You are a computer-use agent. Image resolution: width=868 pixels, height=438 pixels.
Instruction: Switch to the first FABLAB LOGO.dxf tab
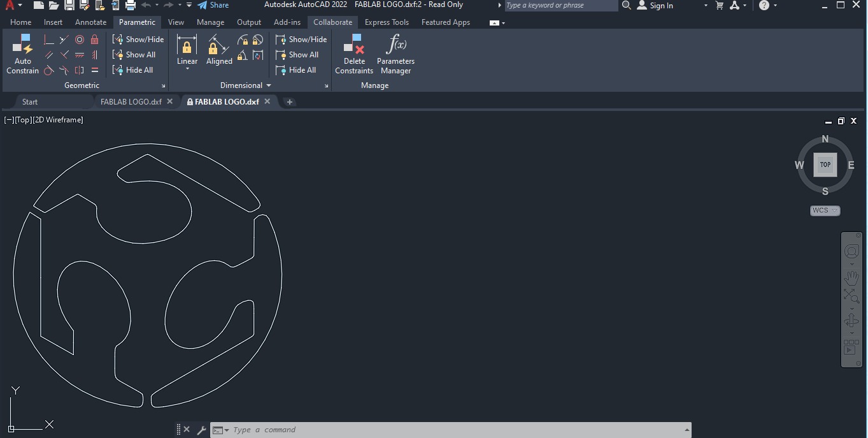point(131,101)
